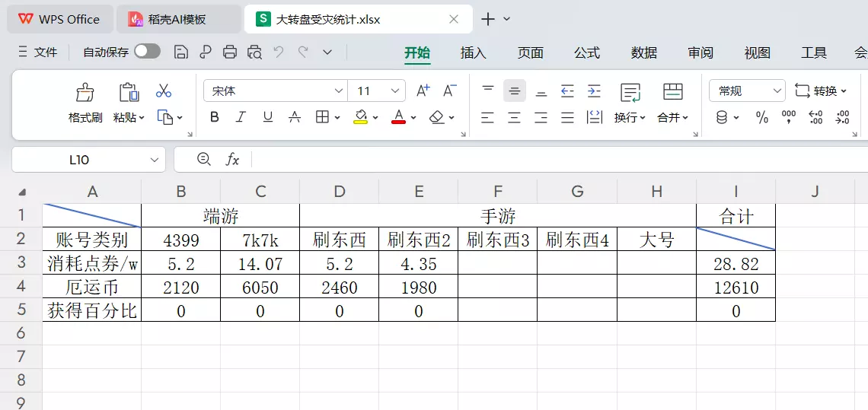Click the red font color A swatch
The height and width of the screenshot is (410, 868).
coord(398,117)
